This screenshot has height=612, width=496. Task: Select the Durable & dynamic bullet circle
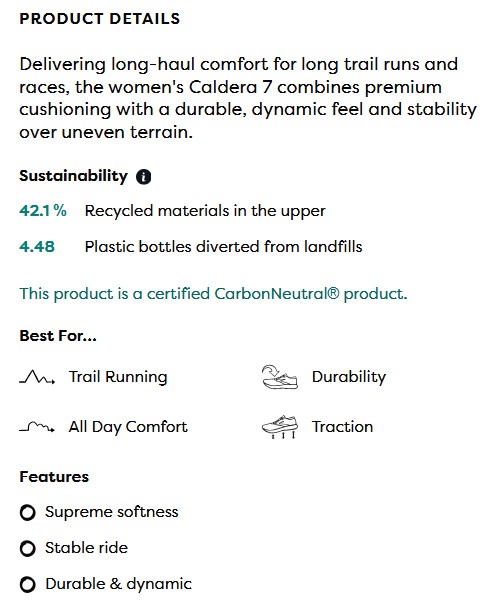click(x=27, y=585)
